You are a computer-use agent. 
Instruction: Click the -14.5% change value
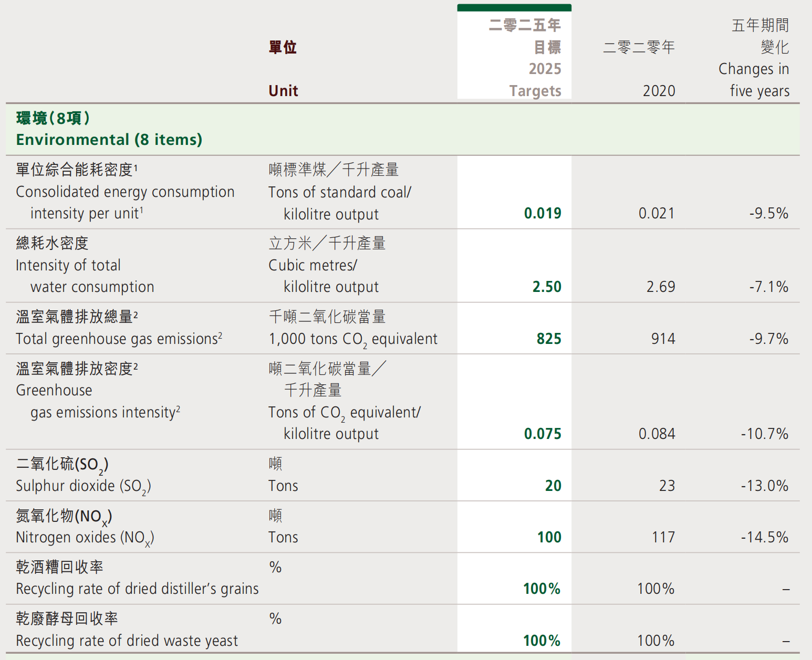coord(765,537)
